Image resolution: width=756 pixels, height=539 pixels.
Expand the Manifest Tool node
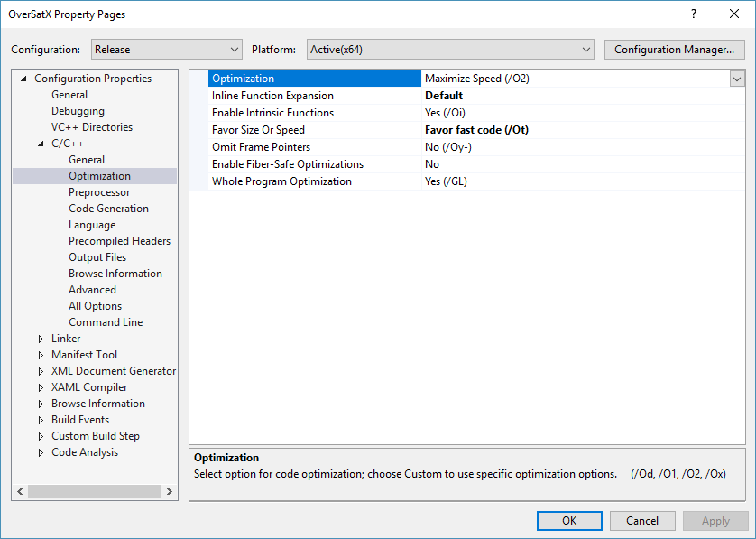coord(41,355)
